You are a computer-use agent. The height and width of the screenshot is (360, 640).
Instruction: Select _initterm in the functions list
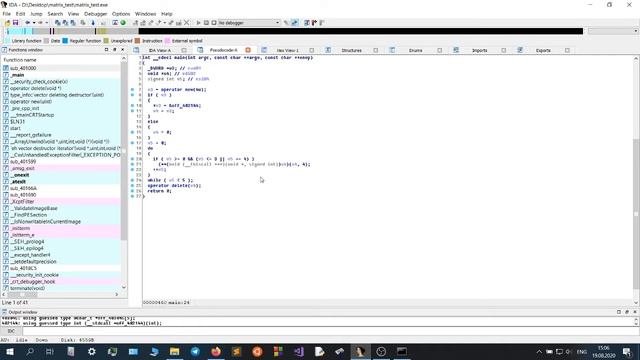point(61,228)
